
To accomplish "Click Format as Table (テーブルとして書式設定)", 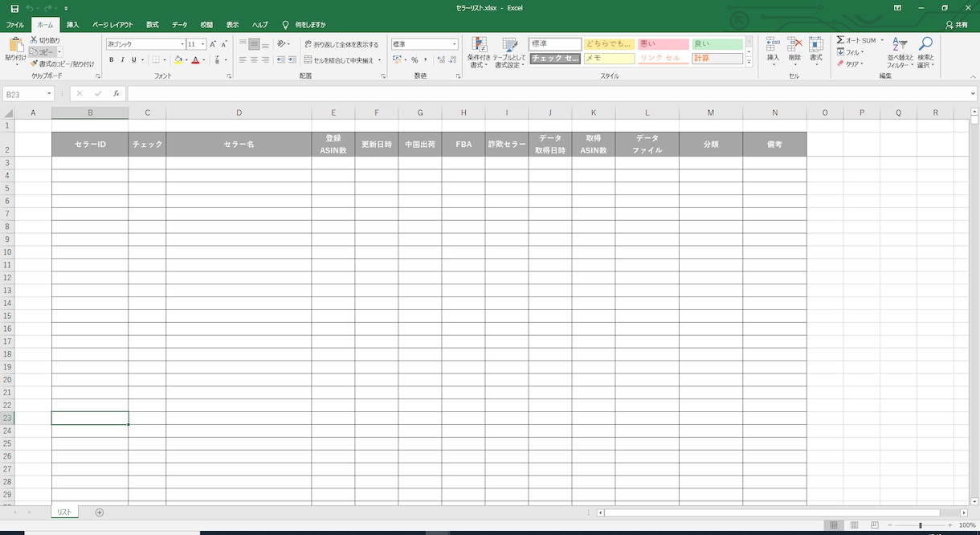I will point(509,51).
